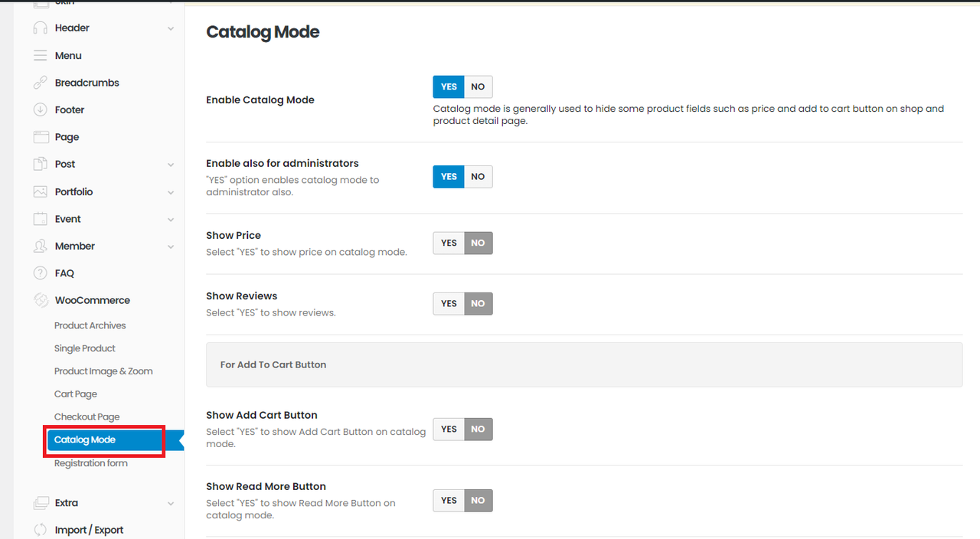
Task: Click the 'Show Price' setting label
Action: [234, 235]
